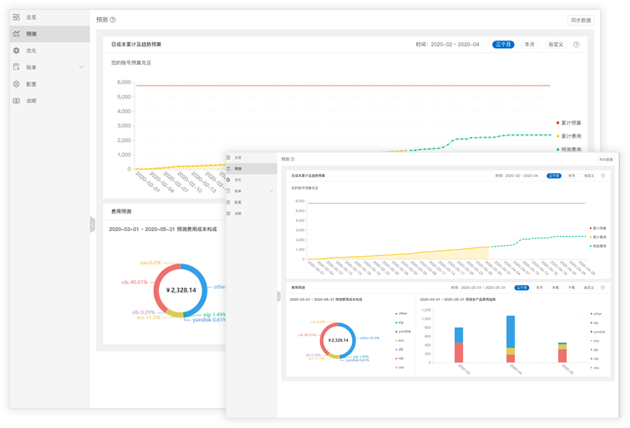
Task: Open 配置 hexagon settings icon in back window sidebar
Action: (16, 84)
